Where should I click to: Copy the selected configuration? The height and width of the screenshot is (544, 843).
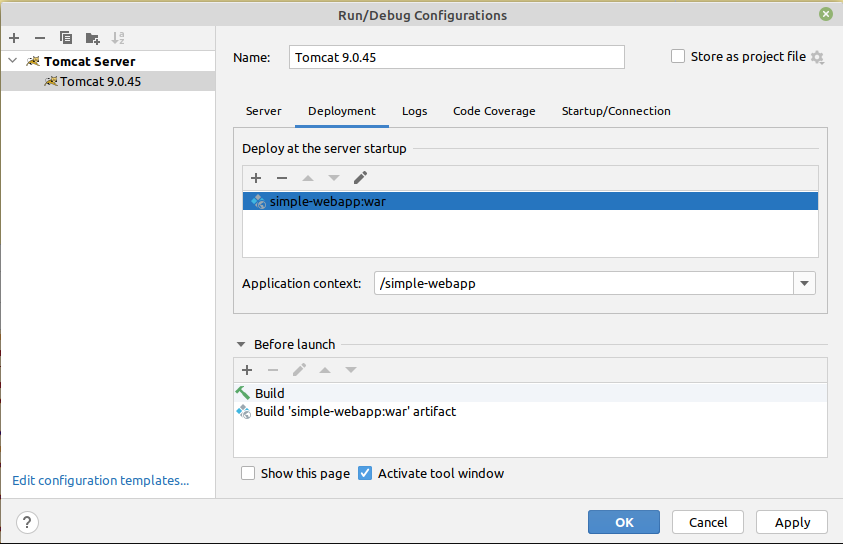coord(66,38)
